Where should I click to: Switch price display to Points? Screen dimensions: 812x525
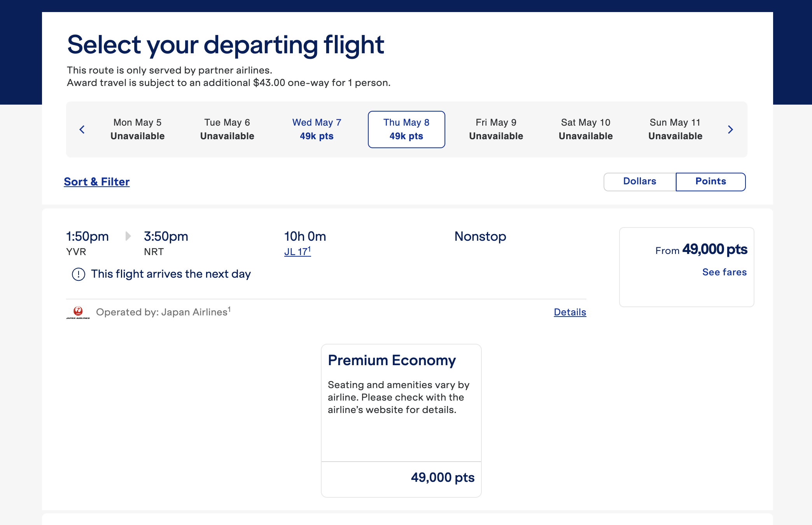pyautogui.click(x=710, y=182)
